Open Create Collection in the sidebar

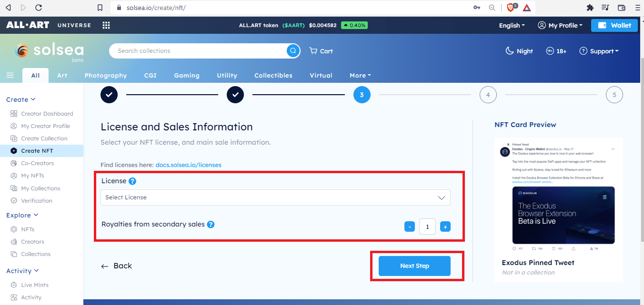click(x=44, y=138)
